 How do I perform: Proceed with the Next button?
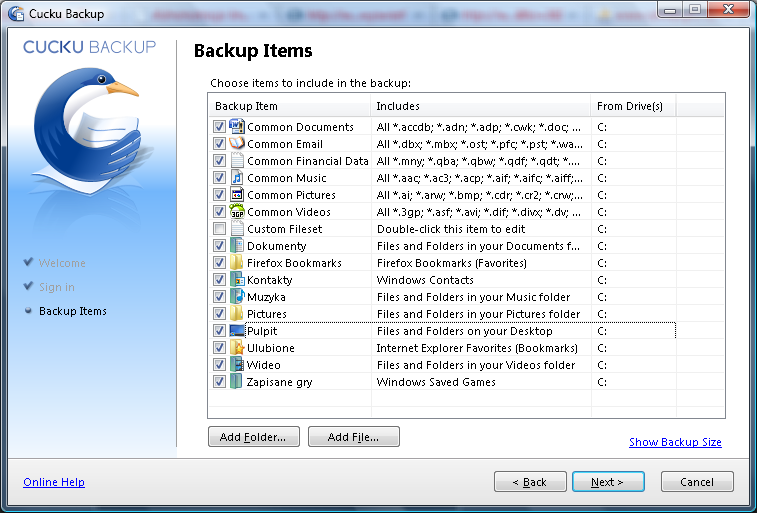[x=608, y=482]
